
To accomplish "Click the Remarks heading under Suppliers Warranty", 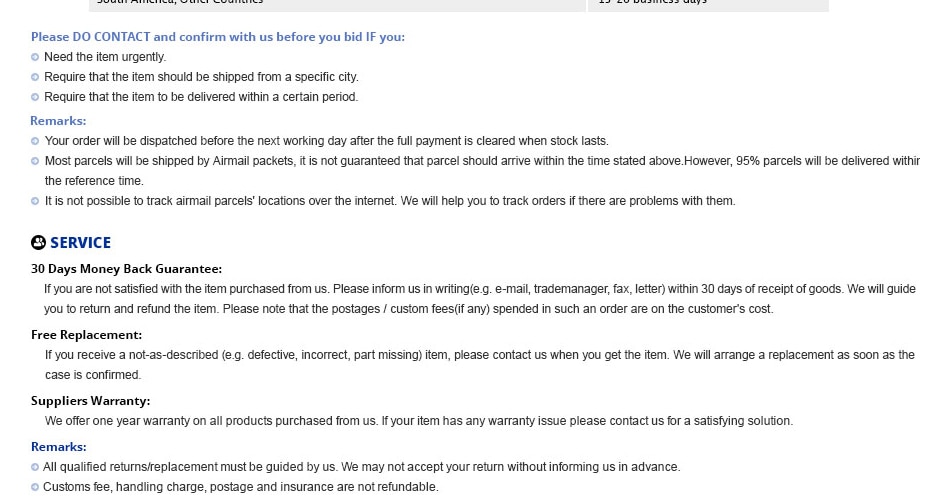I will [59, 447].
